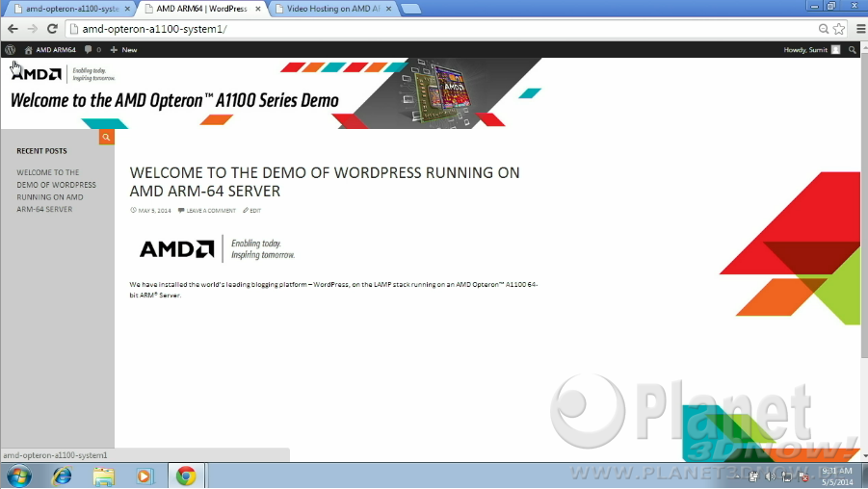This screenshot has height=489, width=868.
Task: Click the zoom magnifier icon in address bar
Action: tap(824, 29)
